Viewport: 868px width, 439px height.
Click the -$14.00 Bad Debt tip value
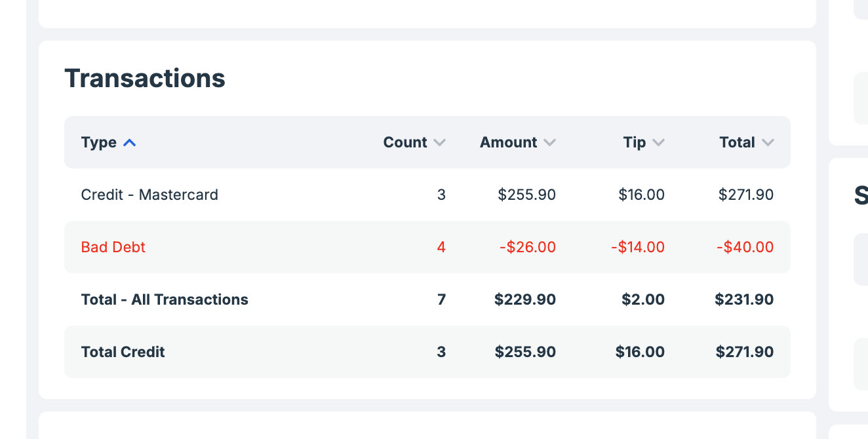tap(637, 247)
